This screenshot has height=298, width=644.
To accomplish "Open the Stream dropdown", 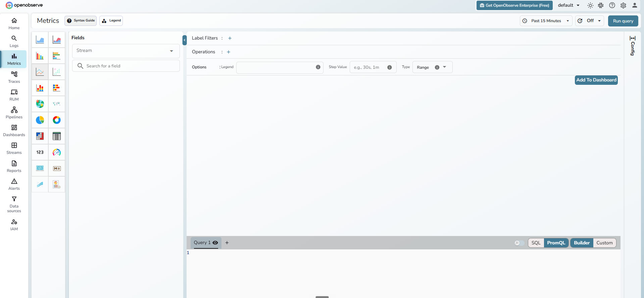I will pyautogui.click(x=126, y=51).
